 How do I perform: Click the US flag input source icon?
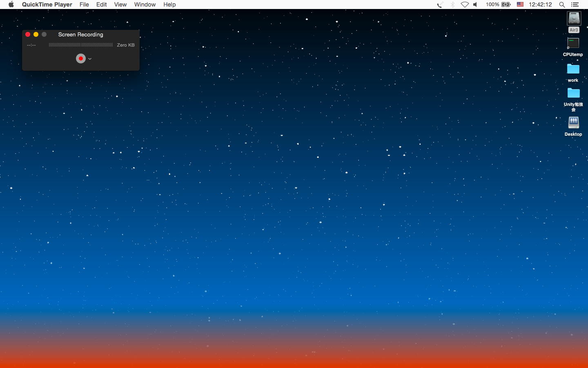click(520, 4)
